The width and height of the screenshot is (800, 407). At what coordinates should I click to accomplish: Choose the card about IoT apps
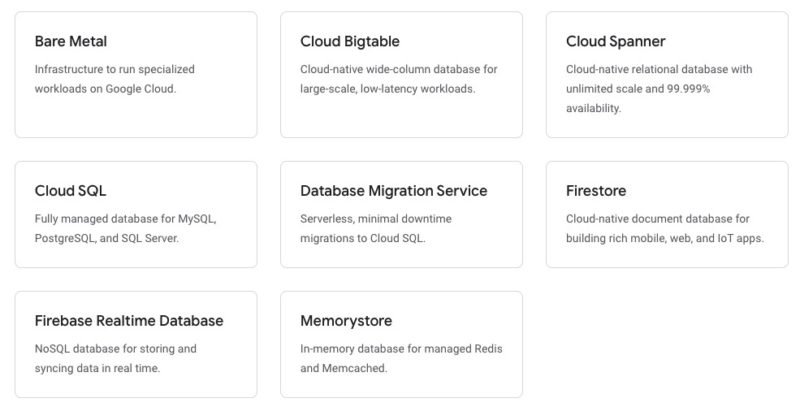(x=667, y=214)
